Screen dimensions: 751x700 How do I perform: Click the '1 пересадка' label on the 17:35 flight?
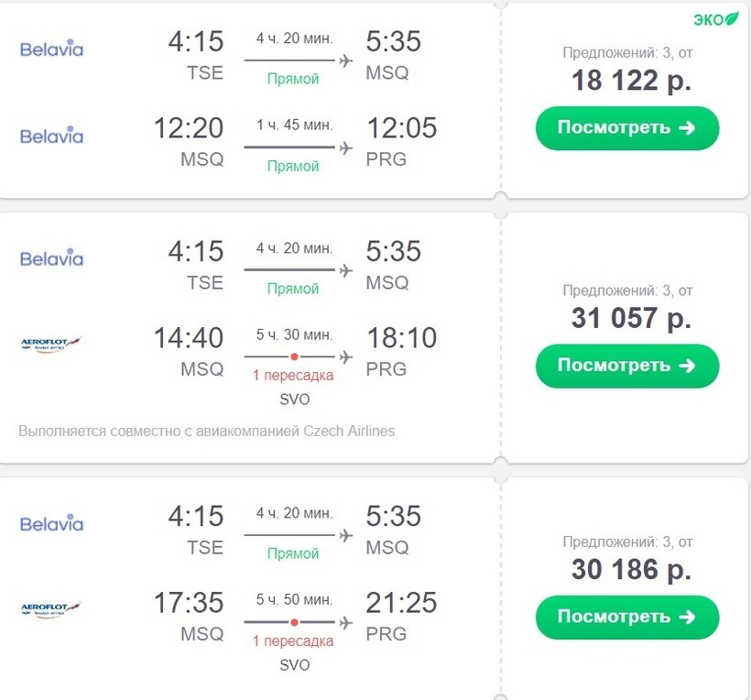point(293,641)
